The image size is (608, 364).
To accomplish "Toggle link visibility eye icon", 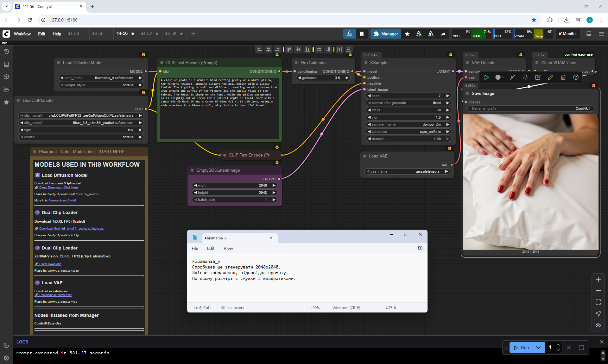I will (x=598, y=325).
